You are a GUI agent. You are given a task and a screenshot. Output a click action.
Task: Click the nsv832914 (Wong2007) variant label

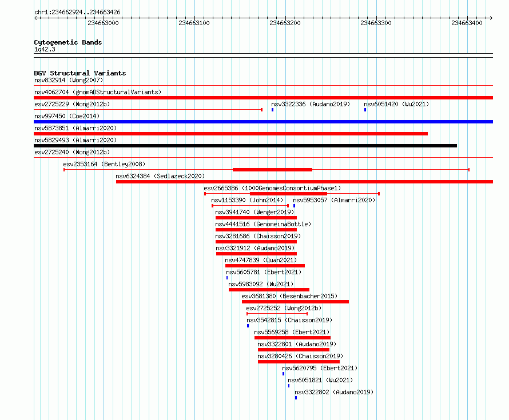tap(69, 80)
